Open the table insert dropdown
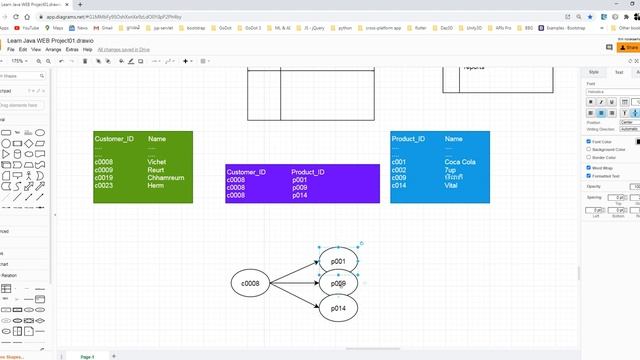The width and height of the screenshot is (640, 360). pyautogui.click(x=205, y=61)
